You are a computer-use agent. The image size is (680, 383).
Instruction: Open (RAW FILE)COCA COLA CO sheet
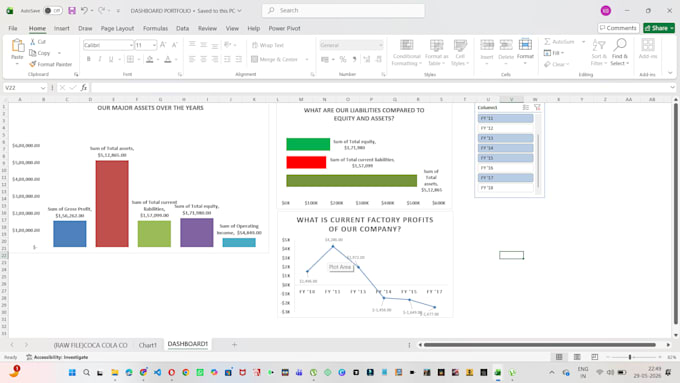tap(90, 345)
